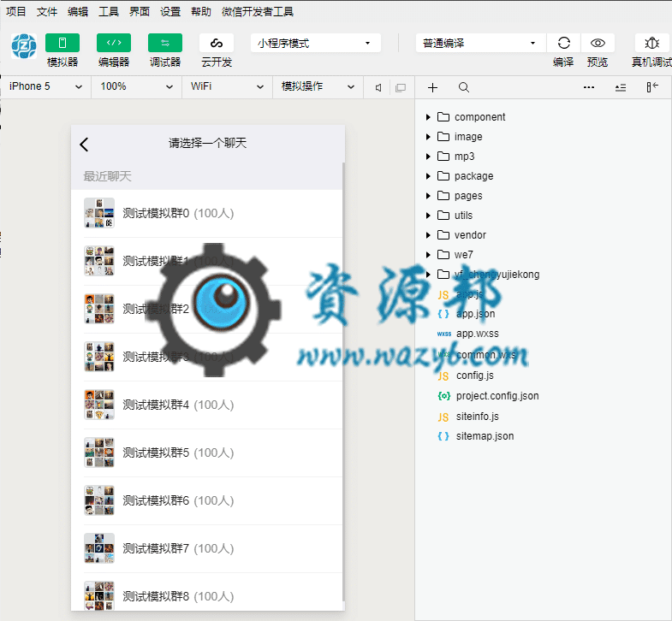
Task: Expand the pages folder arrow
Action: click(428, 196)
